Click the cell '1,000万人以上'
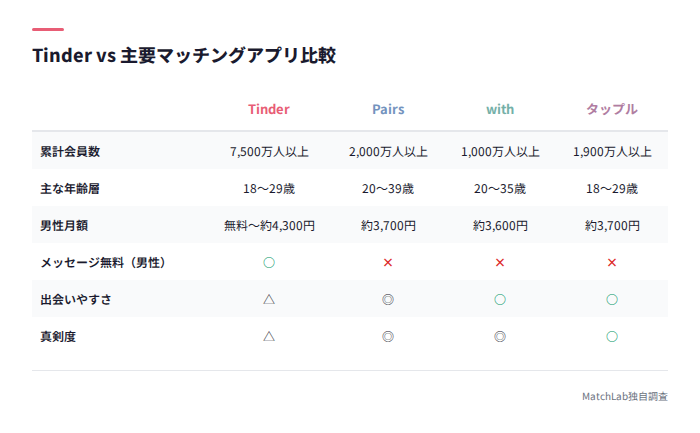The width and height of the screenshot is (700, 433). pos(500,152)
